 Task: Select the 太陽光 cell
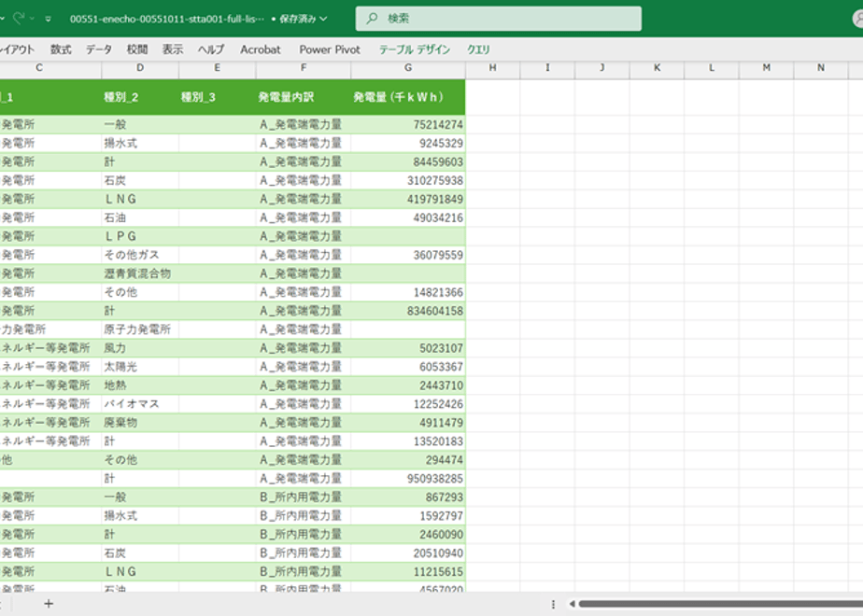coord(140,367)
